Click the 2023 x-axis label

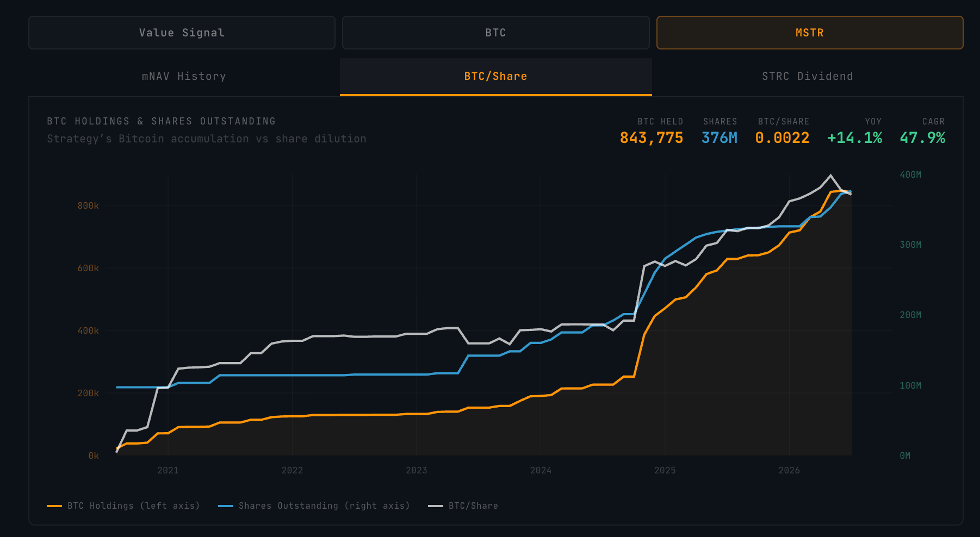(417, 470)
